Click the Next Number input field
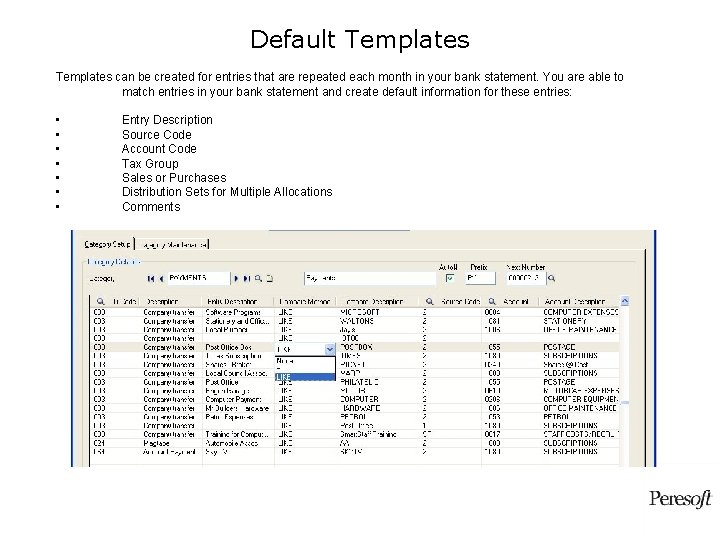The width and height of the screenshot is (720, 540). pyautogui.click(x=526, y=278)
